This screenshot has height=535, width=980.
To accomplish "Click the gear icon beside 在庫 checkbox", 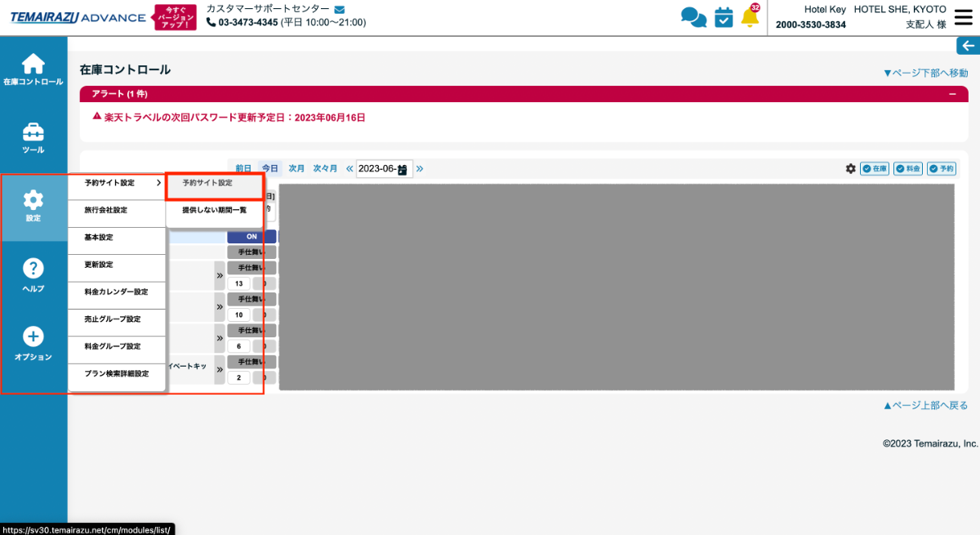I will 851,168.
